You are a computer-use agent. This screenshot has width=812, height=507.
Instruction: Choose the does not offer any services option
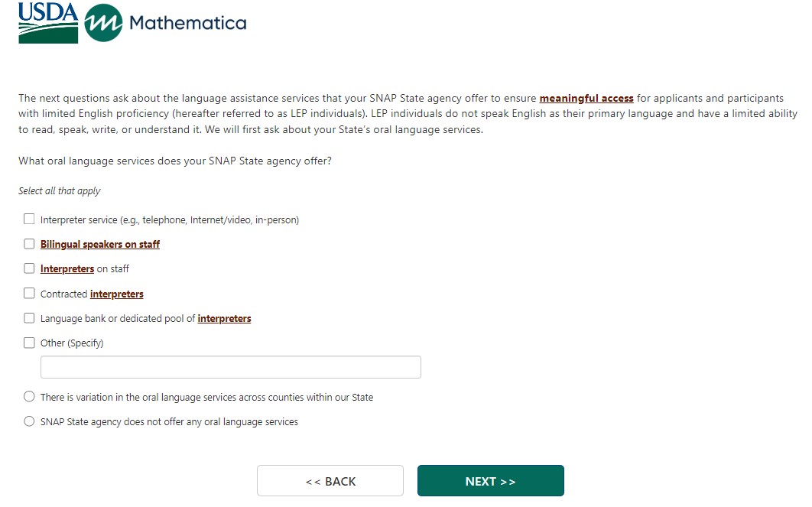(29, 421)
